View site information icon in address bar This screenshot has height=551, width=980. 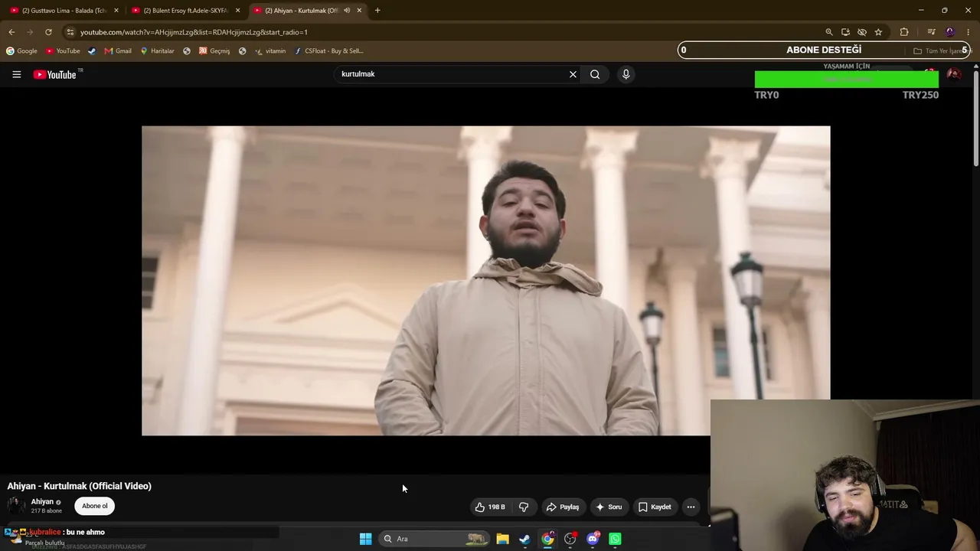coord(70,32)
